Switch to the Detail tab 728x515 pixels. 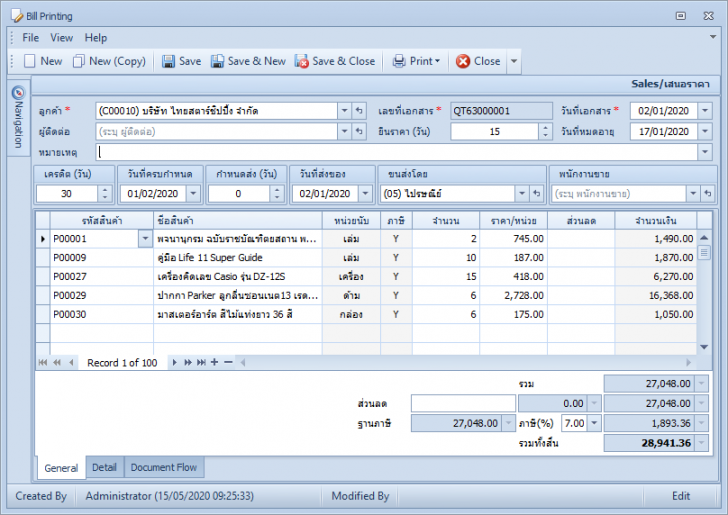coord(104,467)
